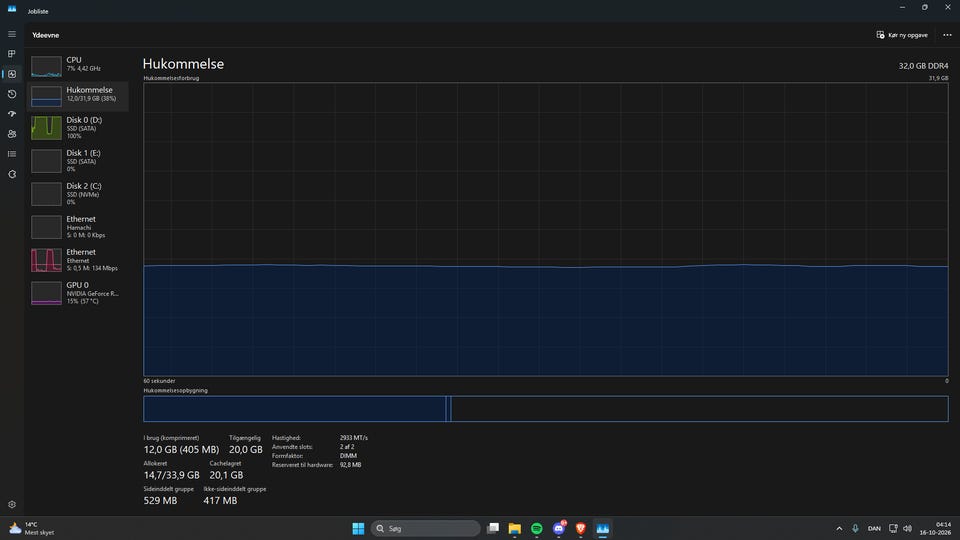Click the '417 MB' non-paged pool value
Screen dimensions: 960x540
tap(220, 501)
